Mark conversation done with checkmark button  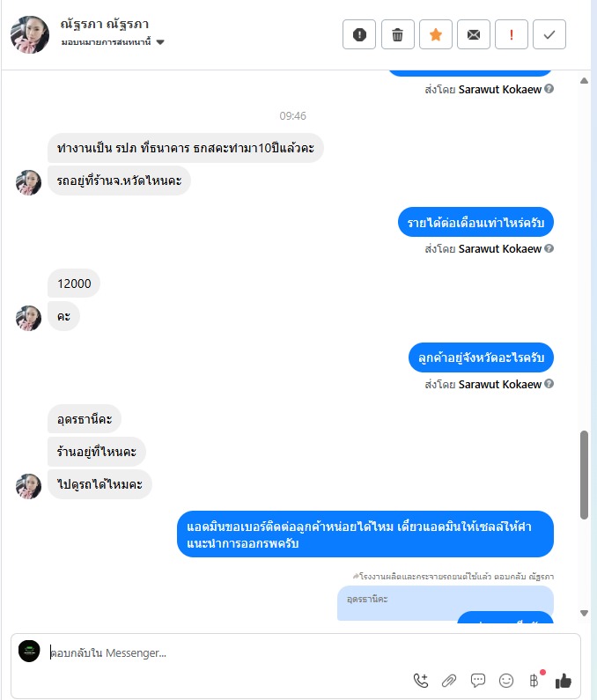tap(549, 34)
